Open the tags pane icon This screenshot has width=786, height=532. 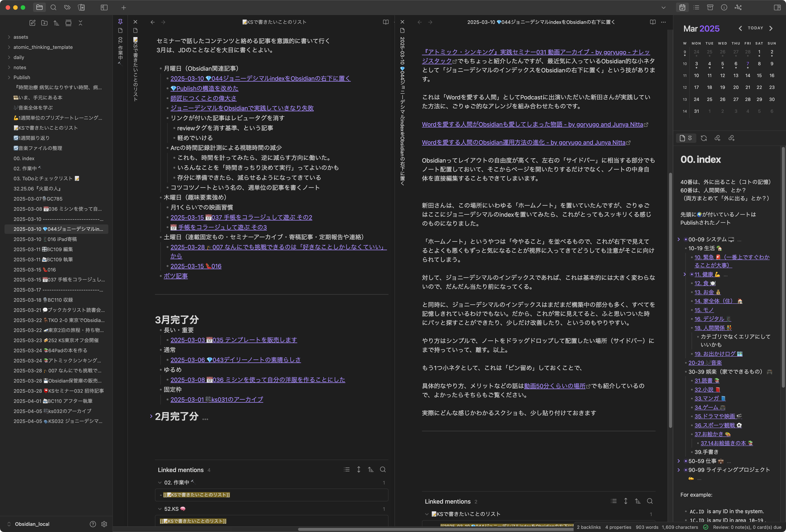click(x=67, y=8)
